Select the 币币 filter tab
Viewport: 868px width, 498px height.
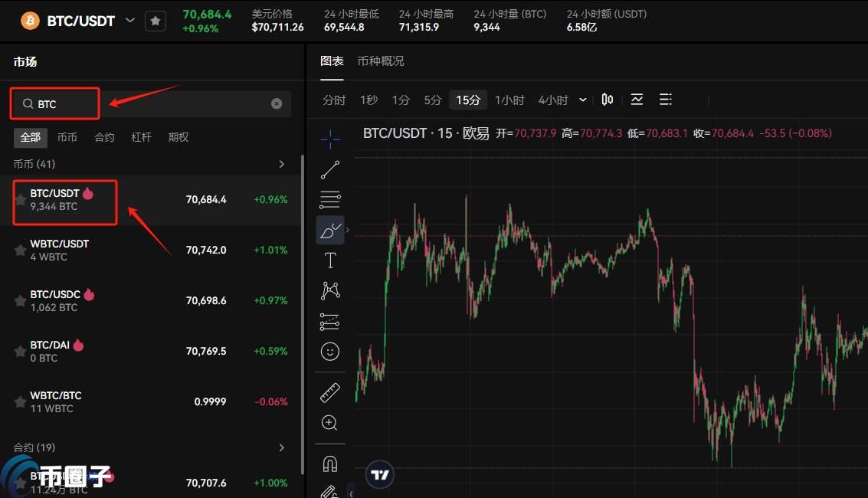(x=67, y=137)
